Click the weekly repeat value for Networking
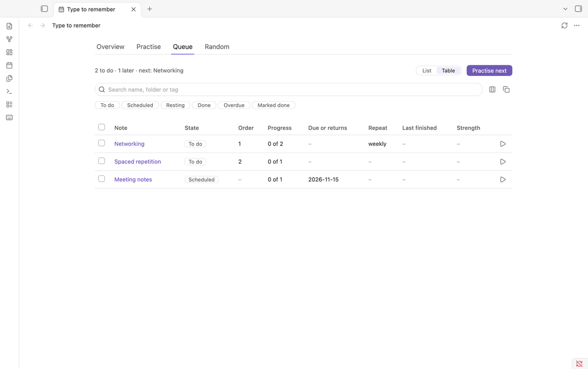588x369 pixels. pos(377,144)
